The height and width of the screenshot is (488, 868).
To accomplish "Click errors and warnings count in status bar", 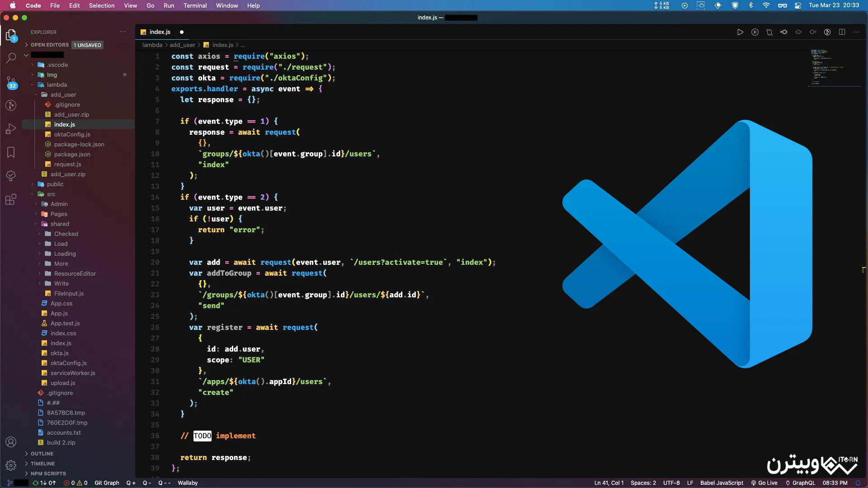I will pos(75,483).
